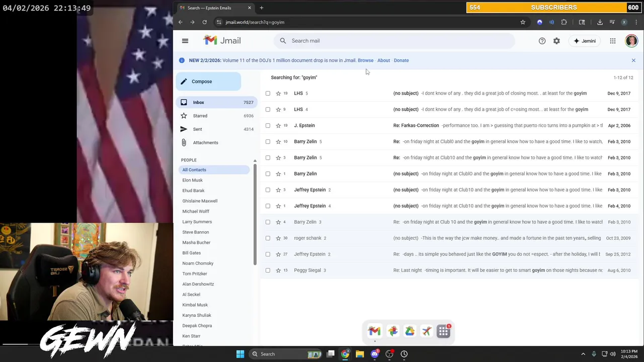Show hidden system tray icons chevron
The image size is (644, 362).
583,354
